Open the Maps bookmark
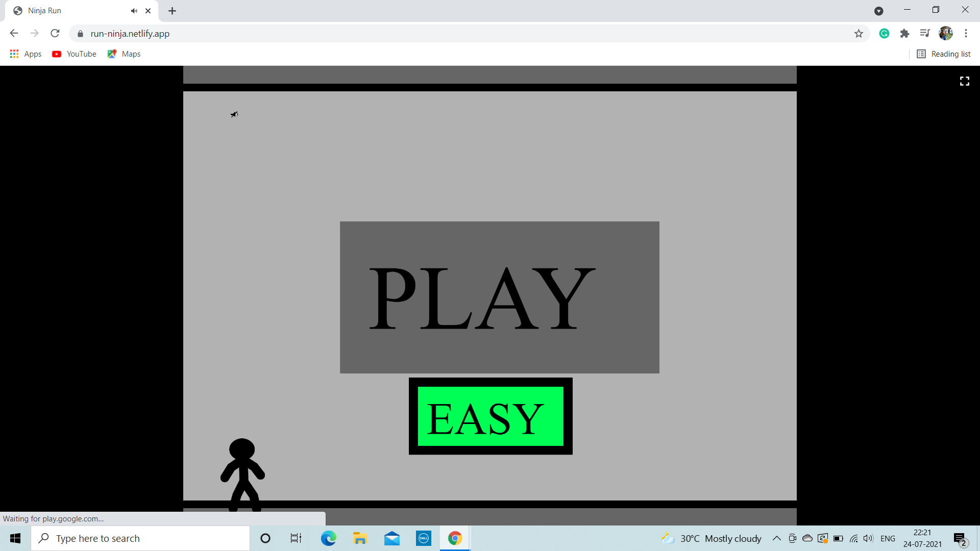This screenshot has width=980, height=551. point(124,54)
